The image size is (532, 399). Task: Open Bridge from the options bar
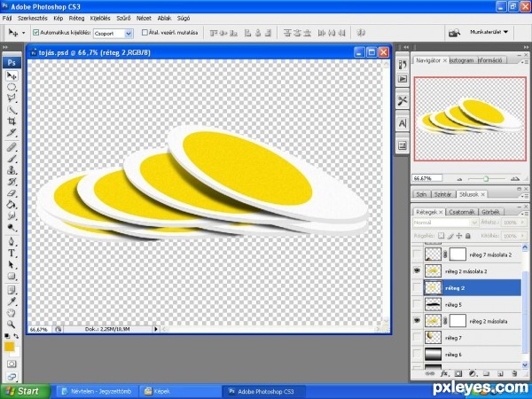[454, 33]
